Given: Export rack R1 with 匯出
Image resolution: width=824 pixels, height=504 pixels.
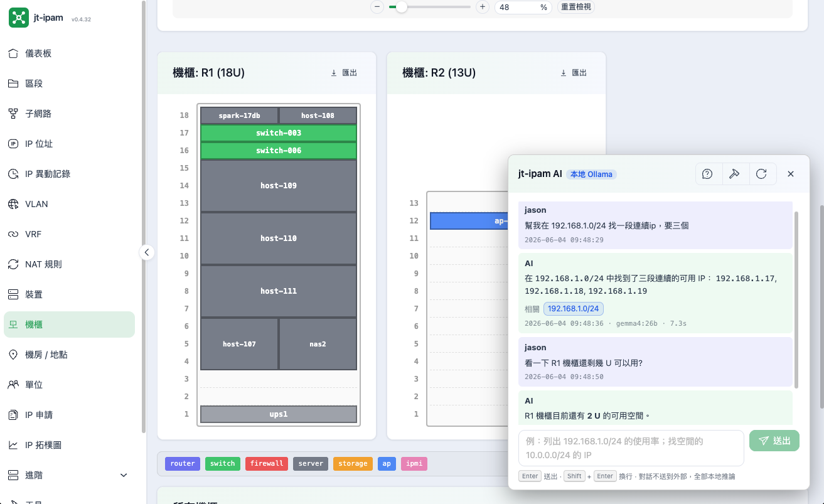Looking at the screenshot, I should point(344,73).
